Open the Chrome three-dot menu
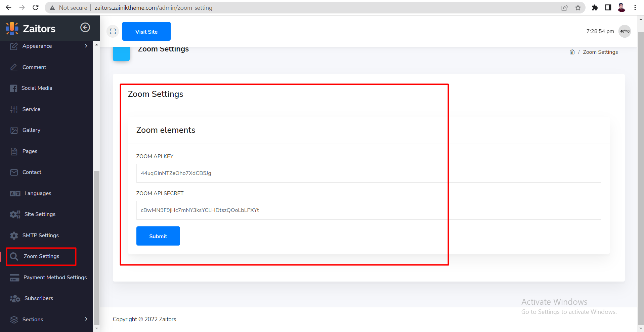Screen dimensions: 644x332 coord(635,7)
